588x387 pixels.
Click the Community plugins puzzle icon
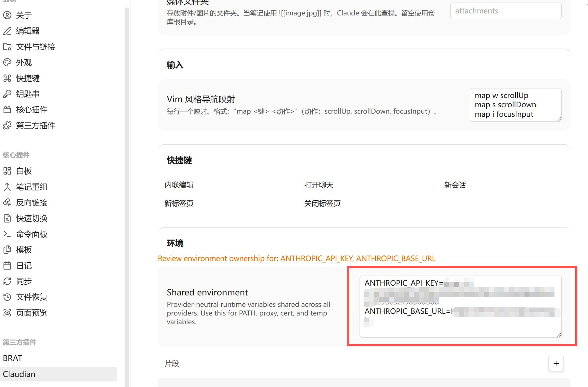click(x=7, y=125)
